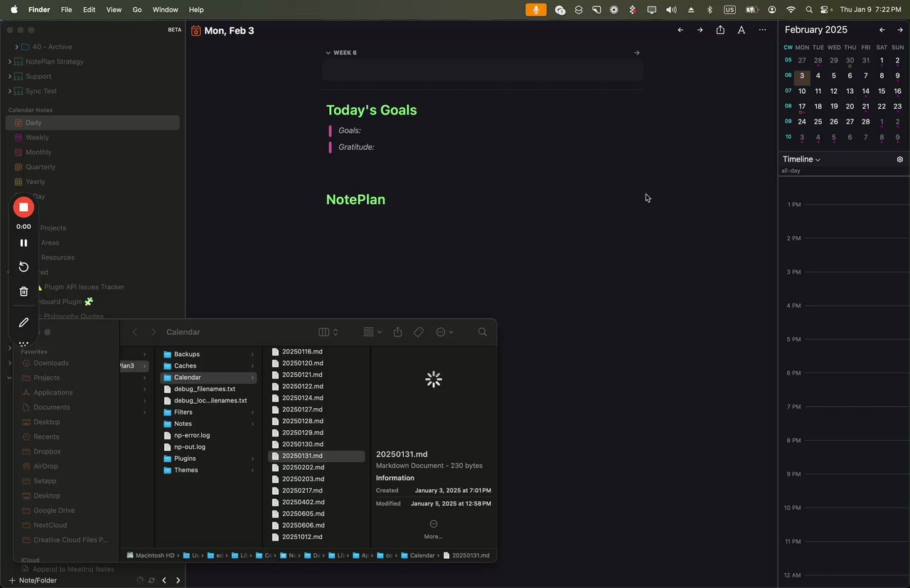This screenshot has width=910, height=588.
Task: Open the Edit menu
Action: (x=89, y=9)
